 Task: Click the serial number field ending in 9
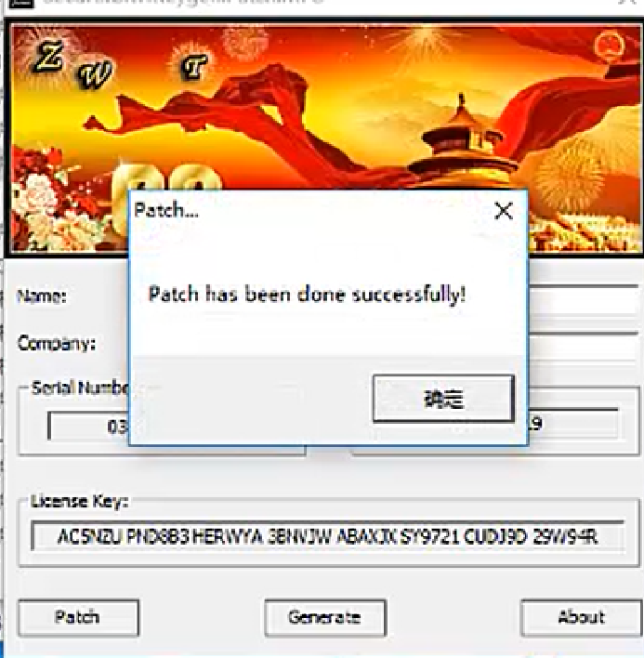573,424
